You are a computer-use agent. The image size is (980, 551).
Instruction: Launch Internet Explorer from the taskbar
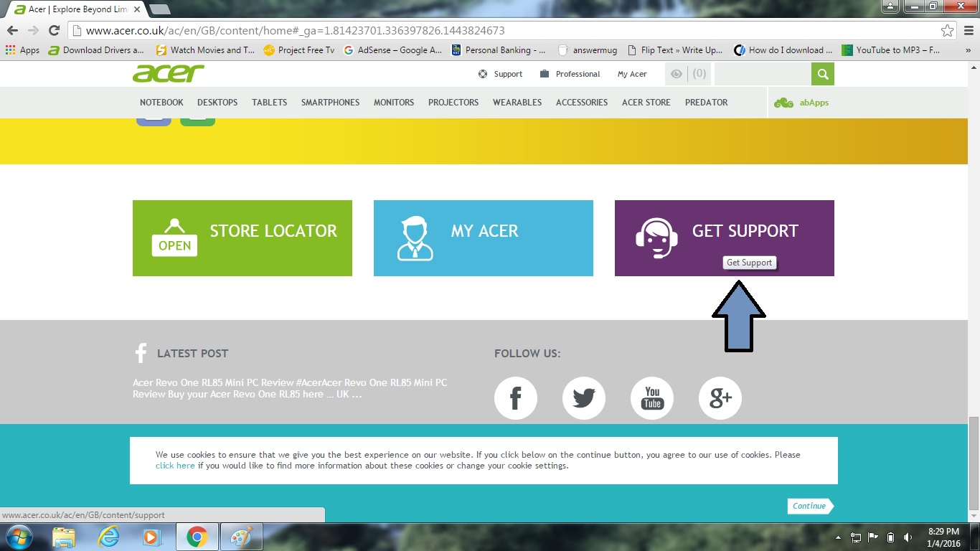(109, 537)
